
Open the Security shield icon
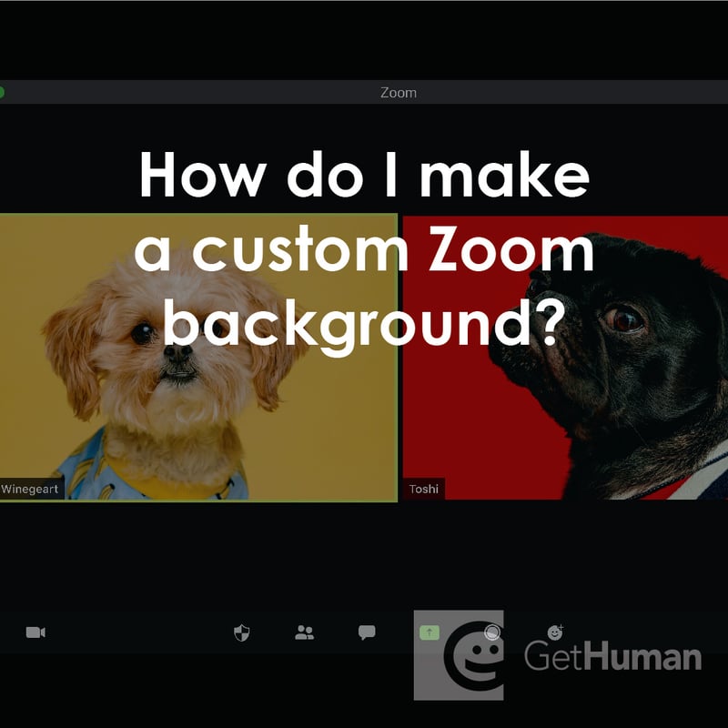(241, 632)
